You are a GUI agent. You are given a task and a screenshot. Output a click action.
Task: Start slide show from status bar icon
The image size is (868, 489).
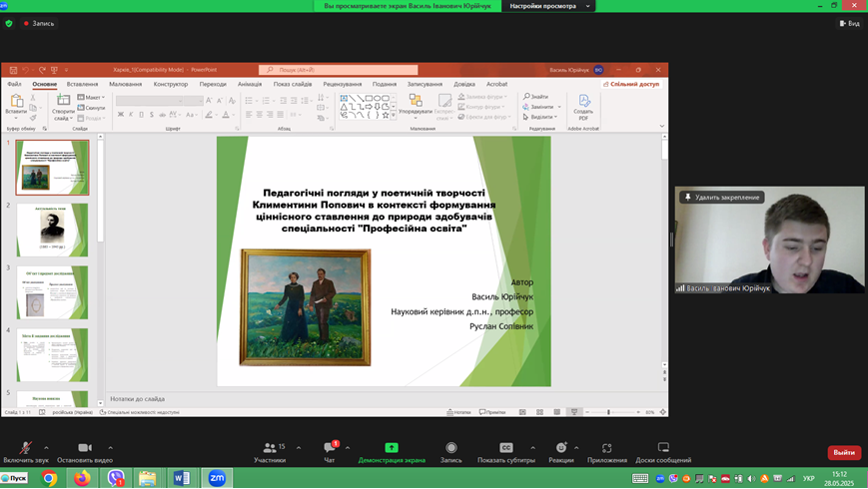(574, 412)
